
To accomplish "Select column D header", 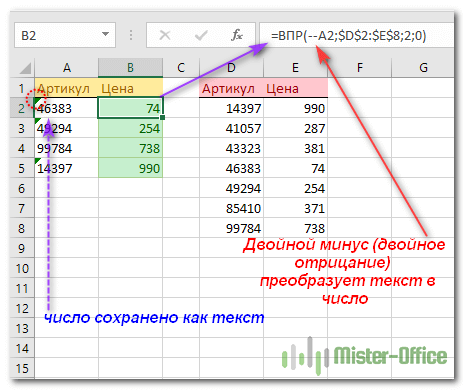I will [231, 68].
